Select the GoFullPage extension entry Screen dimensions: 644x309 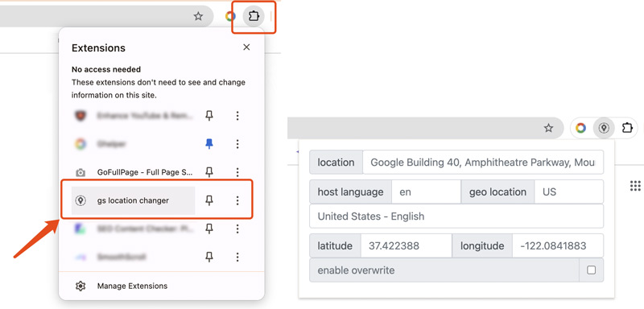coord(133,172)
